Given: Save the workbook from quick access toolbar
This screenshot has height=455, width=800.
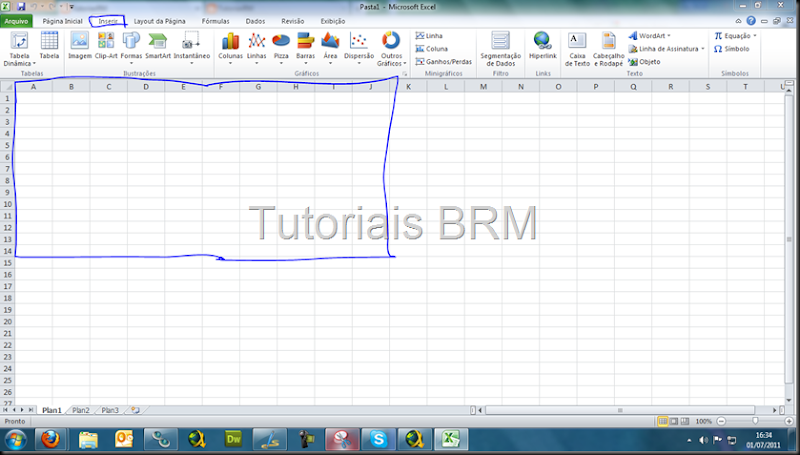Looking at the screenshot, I should (x=21, y=7).
